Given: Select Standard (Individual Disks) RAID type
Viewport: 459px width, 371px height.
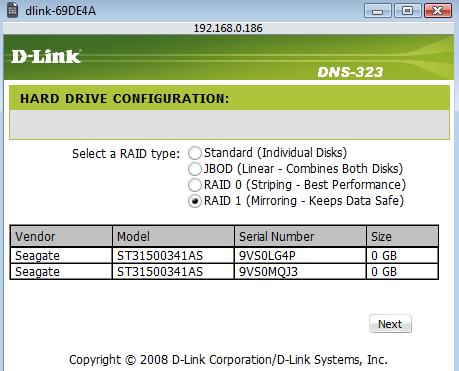Looking at the screenshot, I should pyautogui.click(x=195, y=153).
